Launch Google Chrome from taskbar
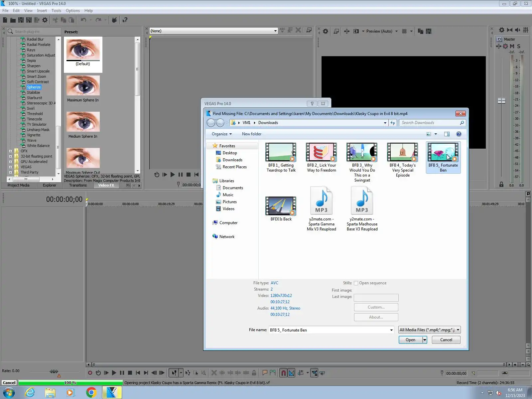Viewport: 532px width, 399px height. (x=91, y=392)
